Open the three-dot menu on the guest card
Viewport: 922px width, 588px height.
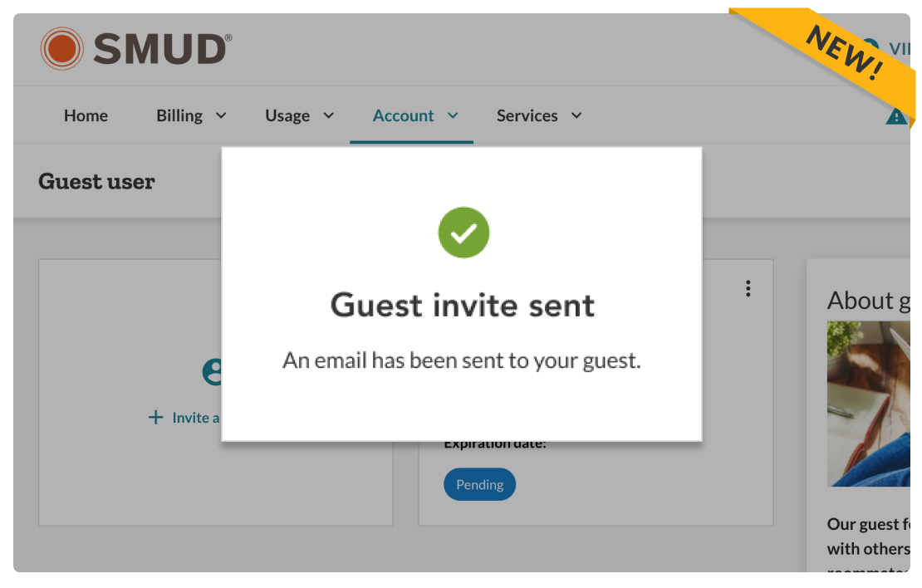pos(748,288)
